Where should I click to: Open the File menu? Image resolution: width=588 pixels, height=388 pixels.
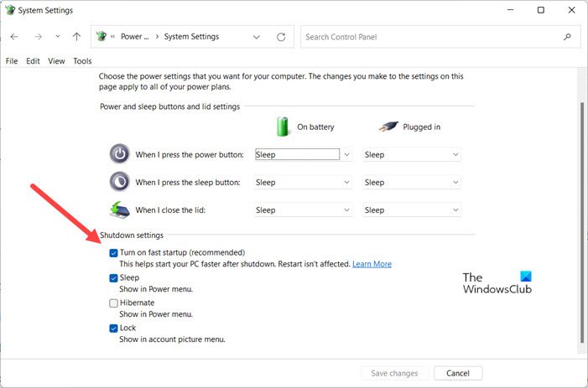coord(12,61)
